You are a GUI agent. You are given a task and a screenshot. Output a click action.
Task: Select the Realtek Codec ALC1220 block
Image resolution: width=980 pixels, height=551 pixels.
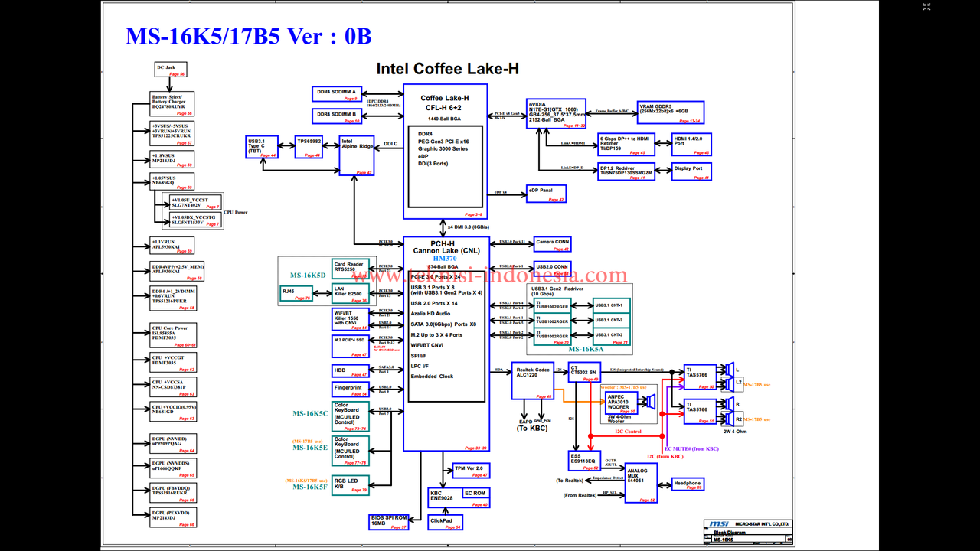click(x=532, y=380)
